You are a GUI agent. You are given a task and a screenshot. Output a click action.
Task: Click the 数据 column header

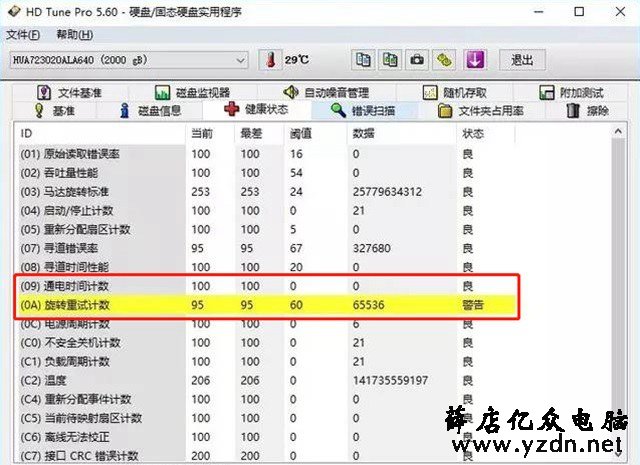402,133
